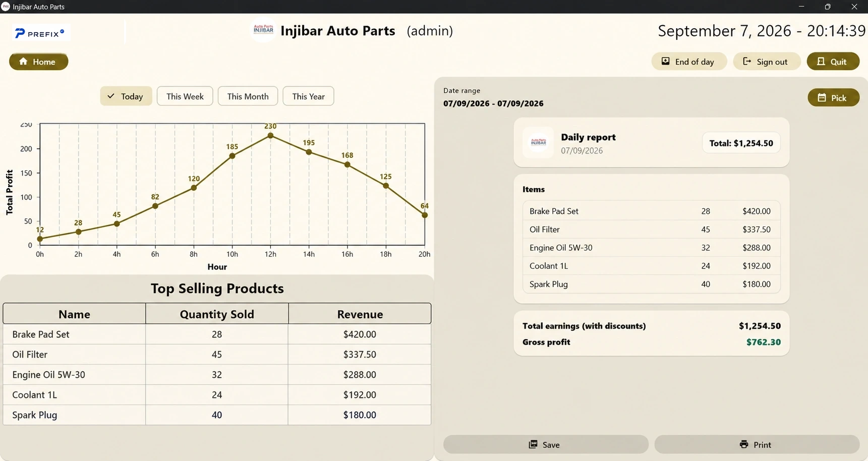Image resolution: width=868 pixels, height=461 pixels.
Task: Click the Daily report title
Action: pos(588,137)
